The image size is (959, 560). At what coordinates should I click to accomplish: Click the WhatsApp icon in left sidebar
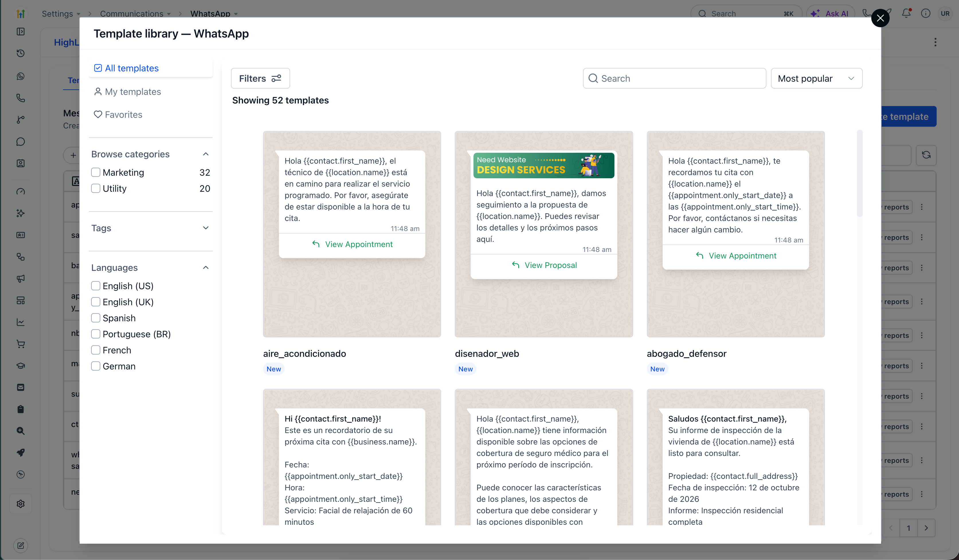click(21, 76)
